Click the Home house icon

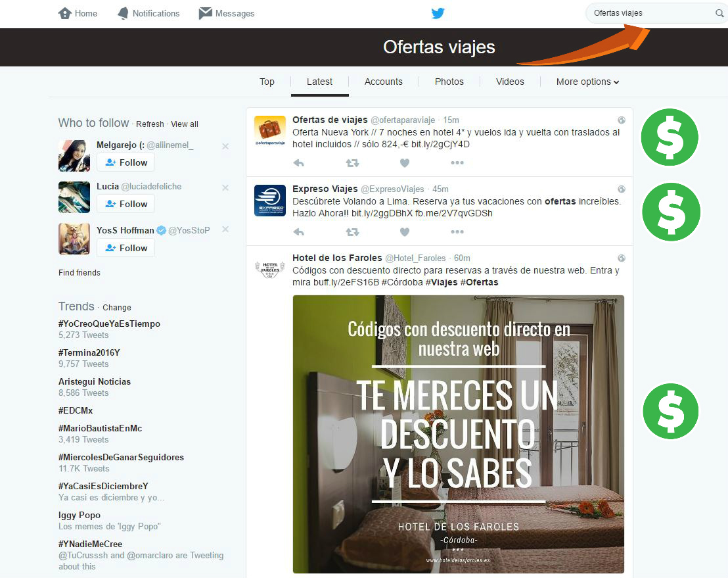64,13
